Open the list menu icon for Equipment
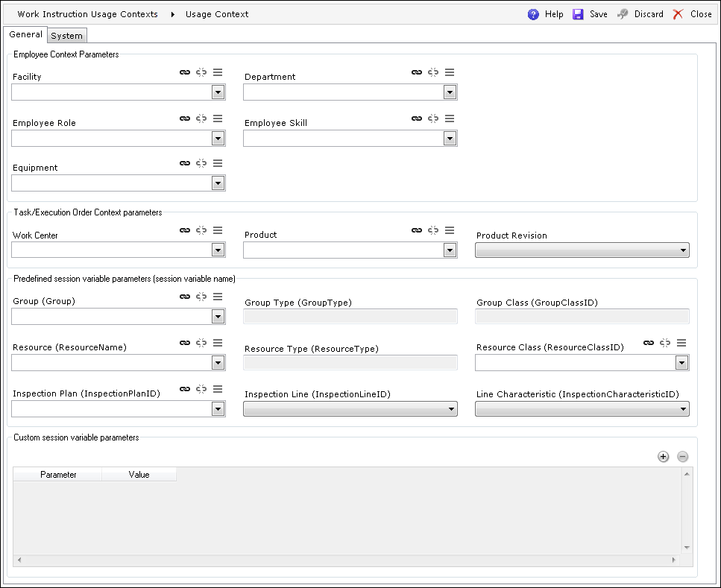Viewport: 721px width, 588px height. 218,163
